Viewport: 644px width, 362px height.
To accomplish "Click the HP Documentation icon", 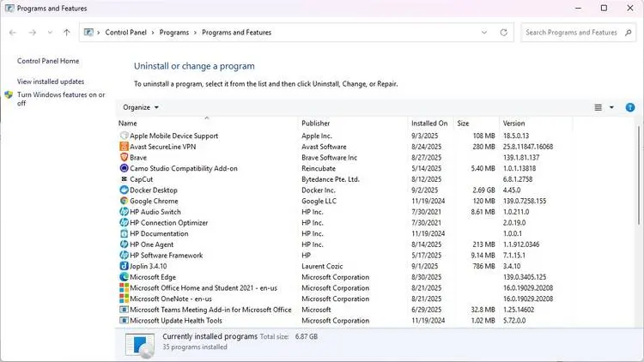I will point(124,233).
